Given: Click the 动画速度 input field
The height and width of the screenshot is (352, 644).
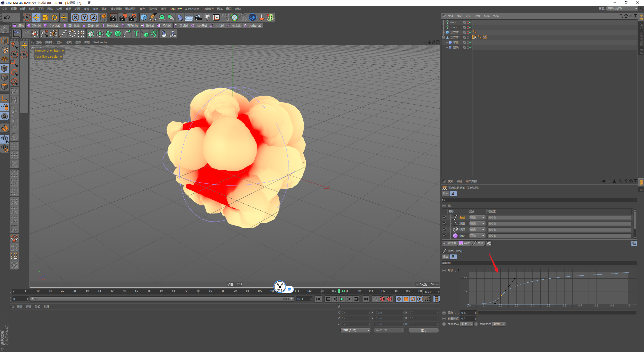Looking at the screenshot, I should pos(468,319).
